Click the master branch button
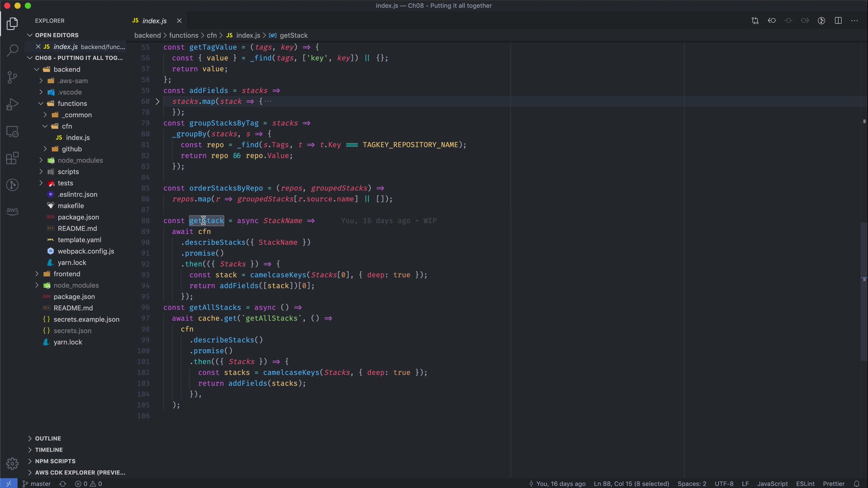Viewport: 868px width, 488px height. pyautogui.click(x=37, y=483)
